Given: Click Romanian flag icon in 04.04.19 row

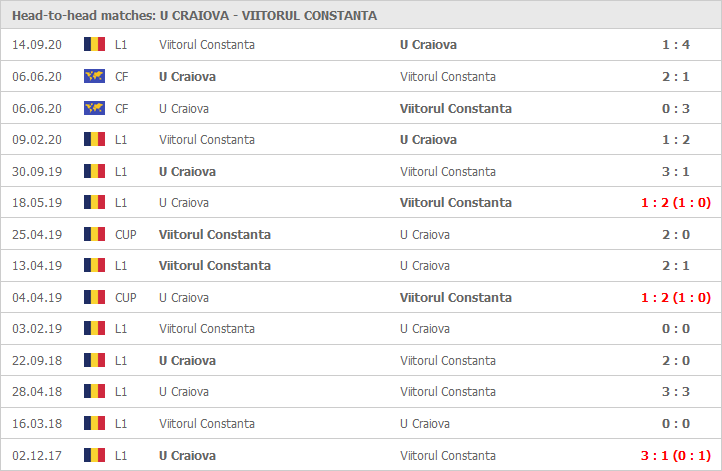Looking at the screenshot, I should (x=94, y=297).
